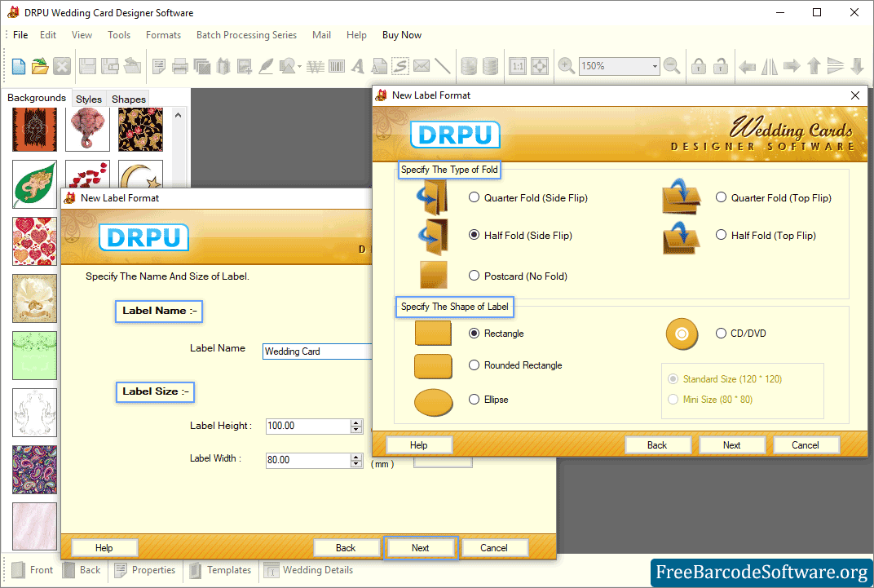The width and height of the screenshot is (874, 588).
Task: Click the right arrow align icon
Action: coord(792,66)
